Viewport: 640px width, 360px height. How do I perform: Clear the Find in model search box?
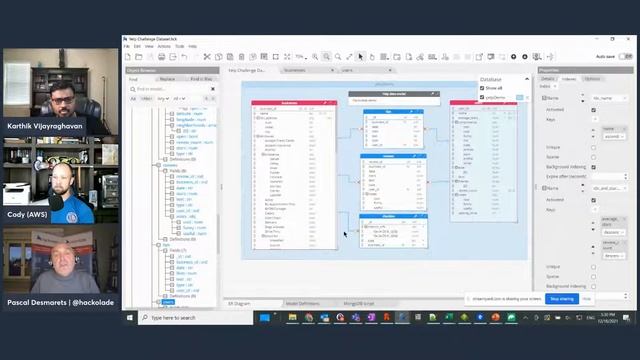pos(213,89)
